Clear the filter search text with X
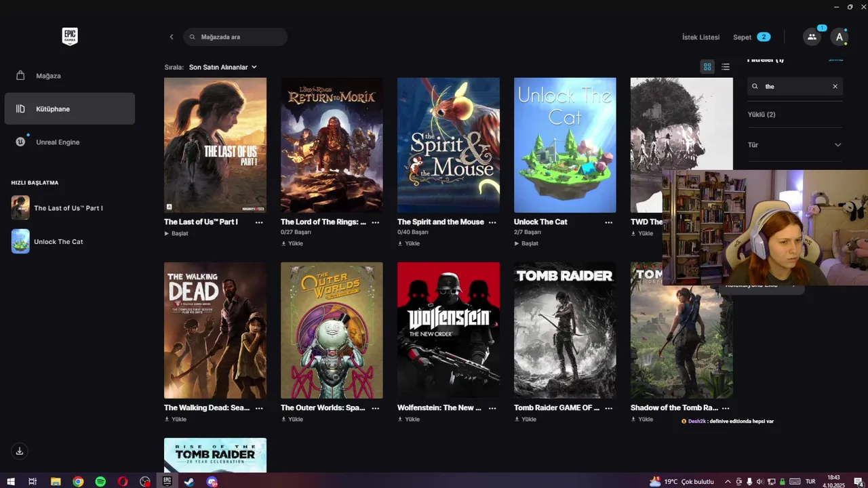 [835, 86]
